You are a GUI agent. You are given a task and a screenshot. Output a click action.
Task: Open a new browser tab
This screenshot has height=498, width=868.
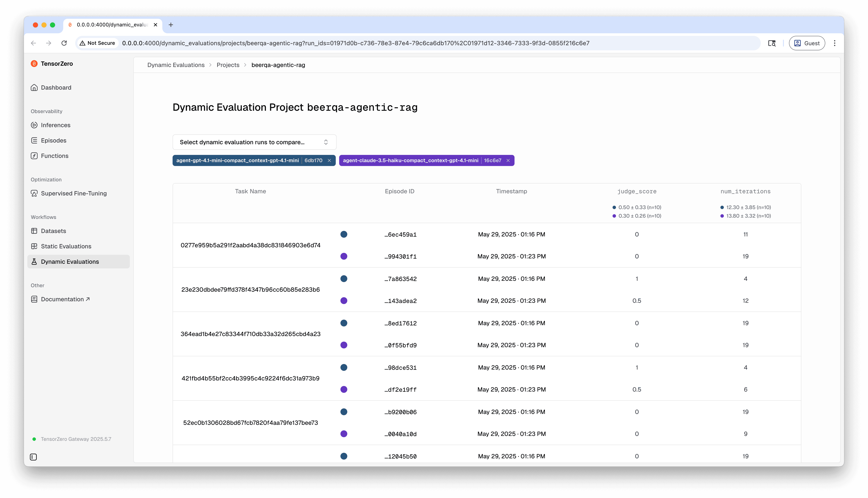171,25
